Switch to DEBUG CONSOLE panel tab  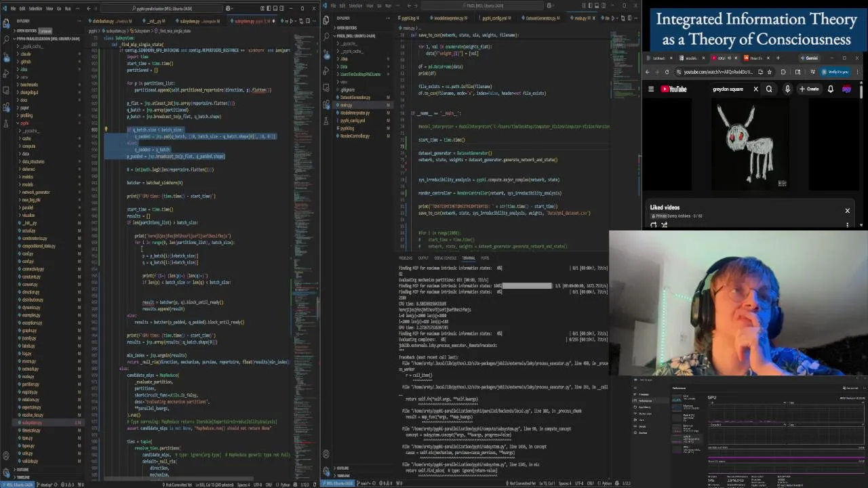click(446, 258)
